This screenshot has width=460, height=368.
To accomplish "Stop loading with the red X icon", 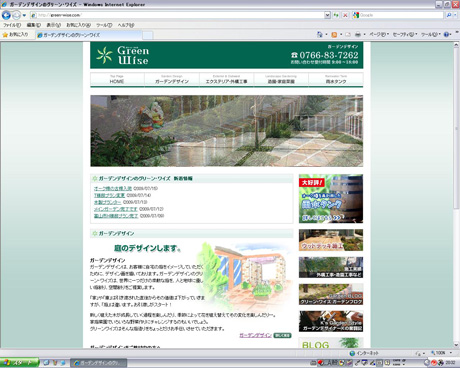I will (345, 15).
